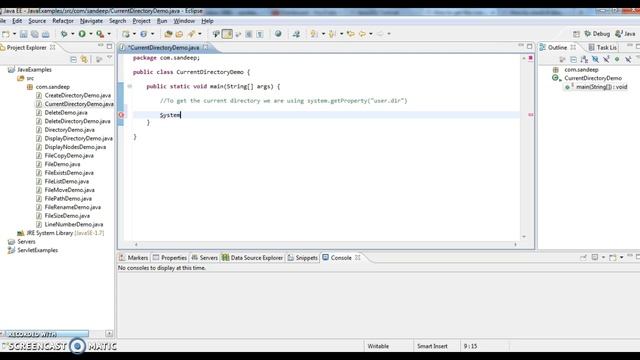Select the Data Source Explorer tab
Image resolution: width=640 pixels, height=360 pixels.
point(252,258)
